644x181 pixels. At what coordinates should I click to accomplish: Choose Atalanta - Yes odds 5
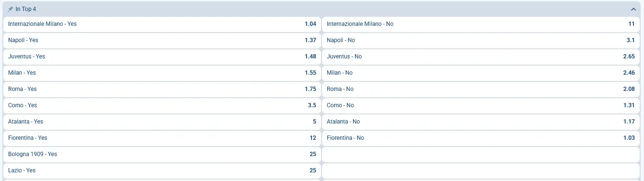click(162, 122)
